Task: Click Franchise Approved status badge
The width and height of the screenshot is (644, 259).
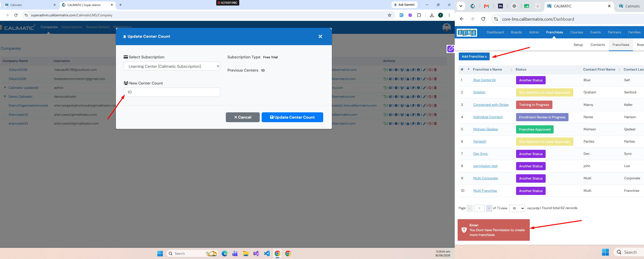Action: (x=535, y=130)
